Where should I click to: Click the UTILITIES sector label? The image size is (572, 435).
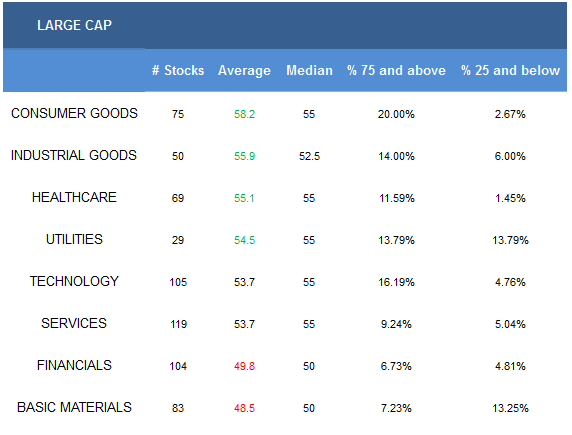coord(74,239)
